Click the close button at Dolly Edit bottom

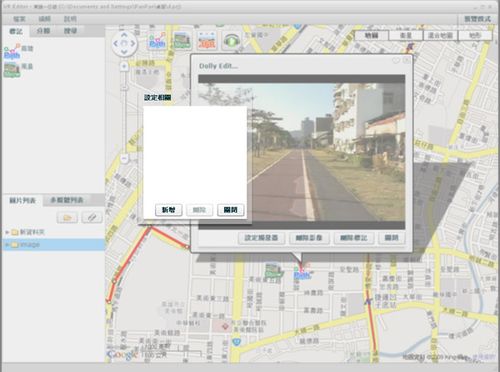391,238
